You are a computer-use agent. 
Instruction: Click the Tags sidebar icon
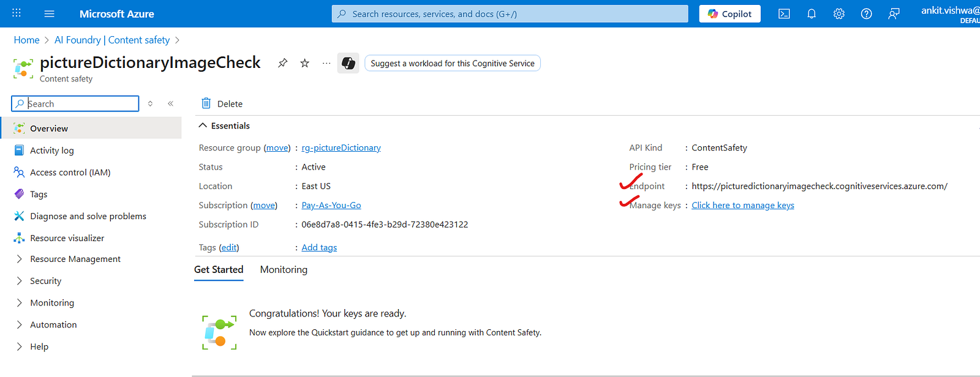click(19, 194)
